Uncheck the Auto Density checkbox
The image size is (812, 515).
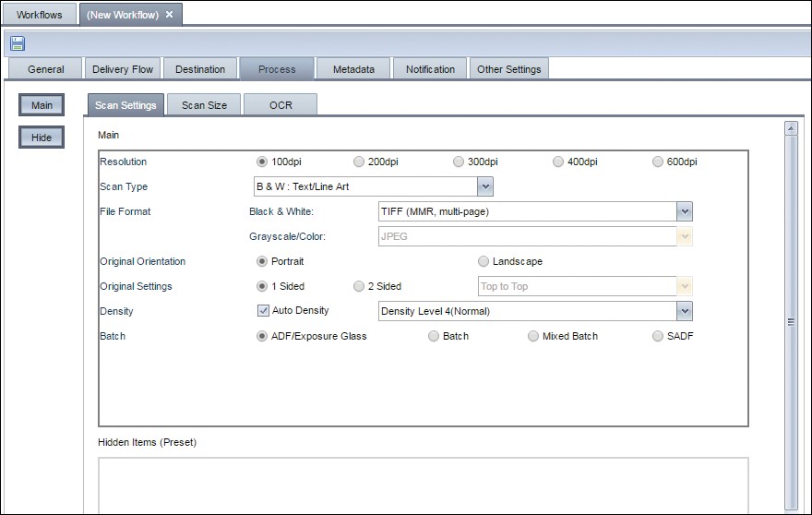coord(262,311)
